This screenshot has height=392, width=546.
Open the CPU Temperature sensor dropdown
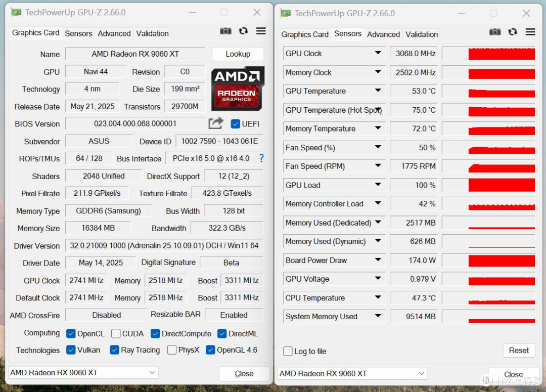378,297
